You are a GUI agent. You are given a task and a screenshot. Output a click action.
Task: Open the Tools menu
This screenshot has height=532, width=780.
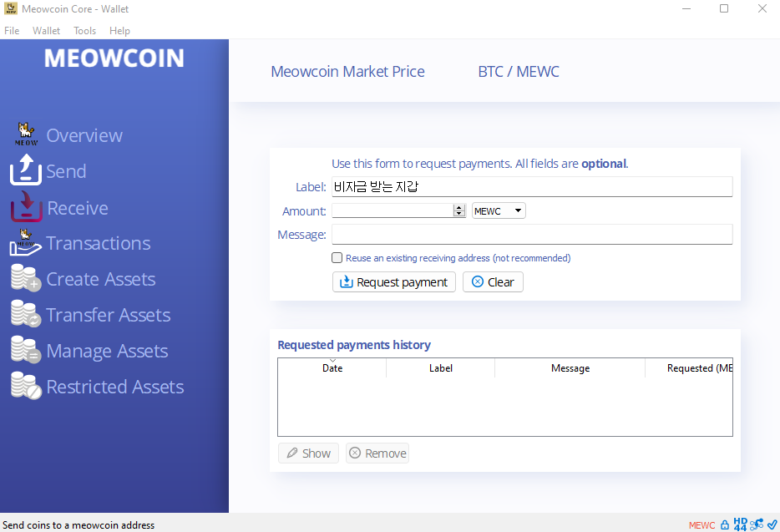click(x=84, y=31)
